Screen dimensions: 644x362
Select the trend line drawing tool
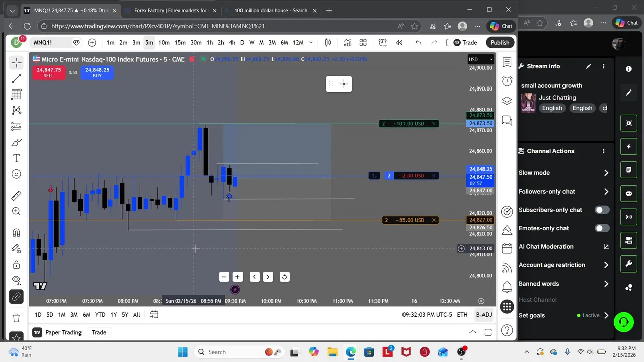16,78
